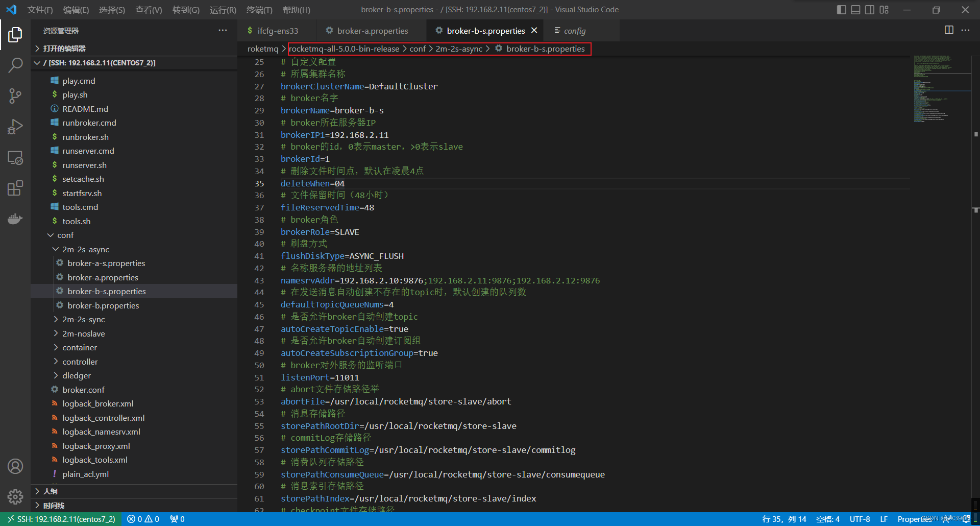This screenshot has height=526, width=980.
Task: Open the 帮助(H) menu
Action: coord(296,10)
